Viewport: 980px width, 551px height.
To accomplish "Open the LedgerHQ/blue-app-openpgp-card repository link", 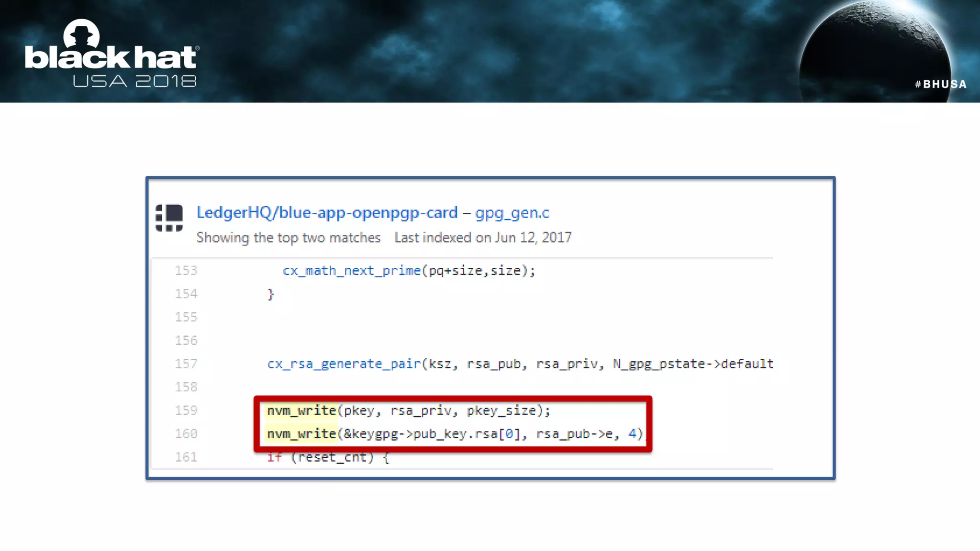I will coord(327,212).
